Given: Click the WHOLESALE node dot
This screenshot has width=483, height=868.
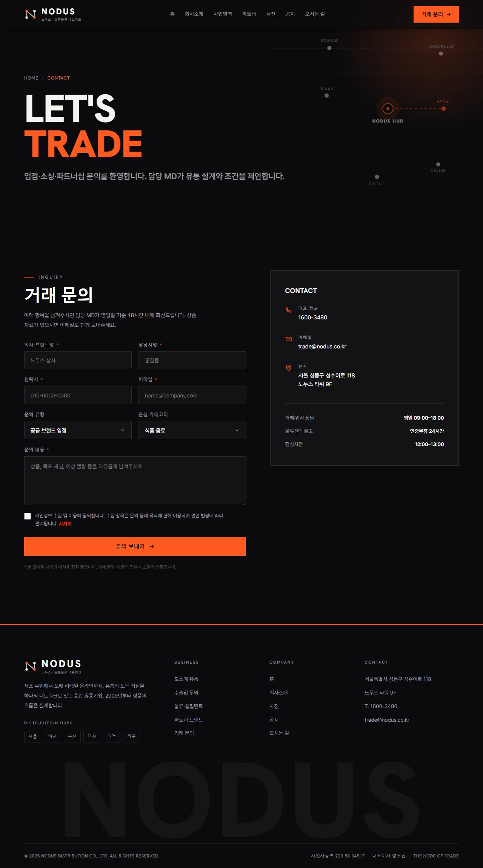Looking at the screenshot, I should click(x=441, y=54).
